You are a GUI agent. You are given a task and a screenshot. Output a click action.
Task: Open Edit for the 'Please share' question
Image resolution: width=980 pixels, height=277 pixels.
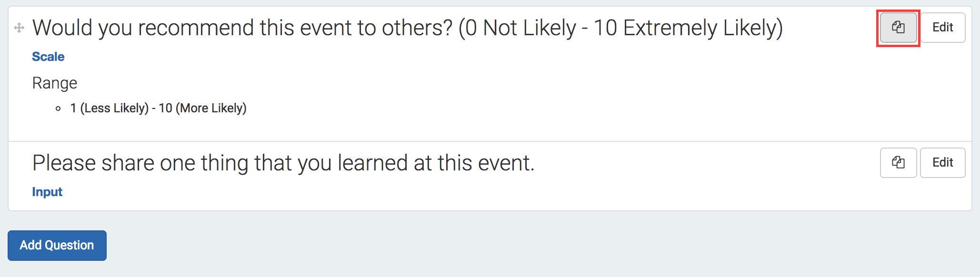pyautogui.click(x=942, y=163)
